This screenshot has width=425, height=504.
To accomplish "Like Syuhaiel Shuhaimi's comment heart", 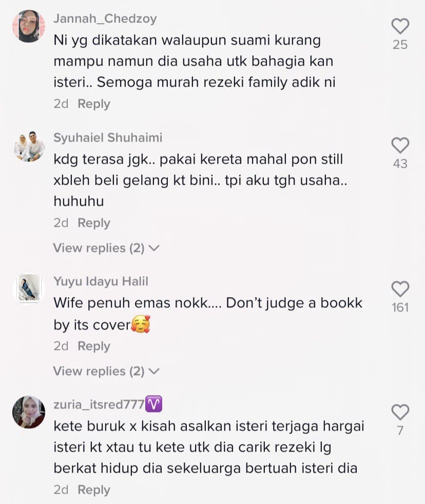I will 400,145.
